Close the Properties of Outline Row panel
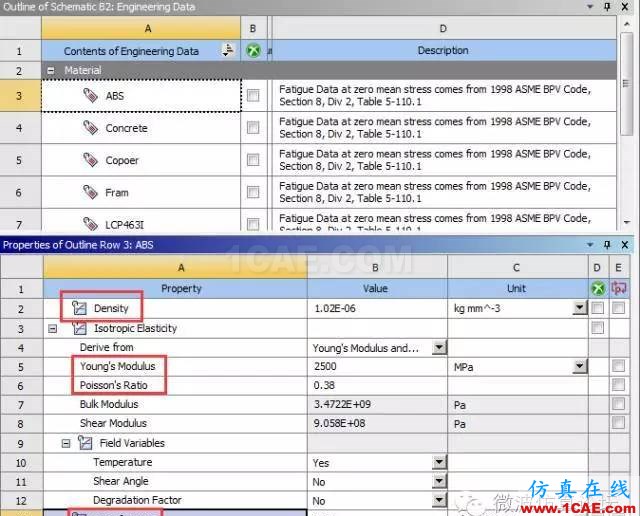This screenshot has height=516, width=640. tap(625, 245)
